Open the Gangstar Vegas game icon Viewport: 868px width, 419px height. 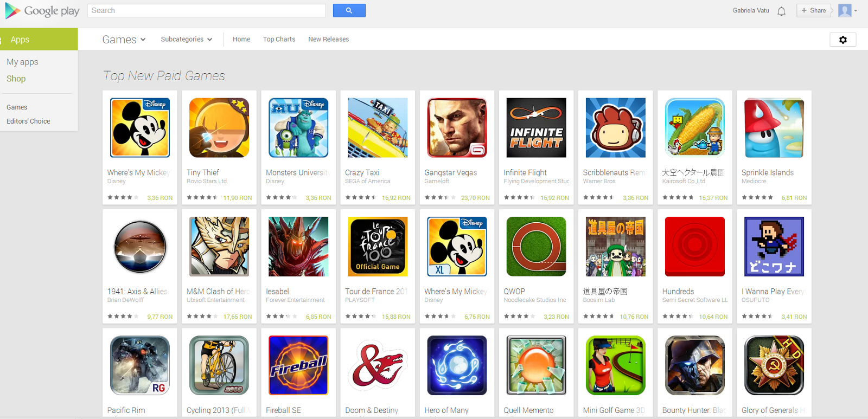(457, 128)
